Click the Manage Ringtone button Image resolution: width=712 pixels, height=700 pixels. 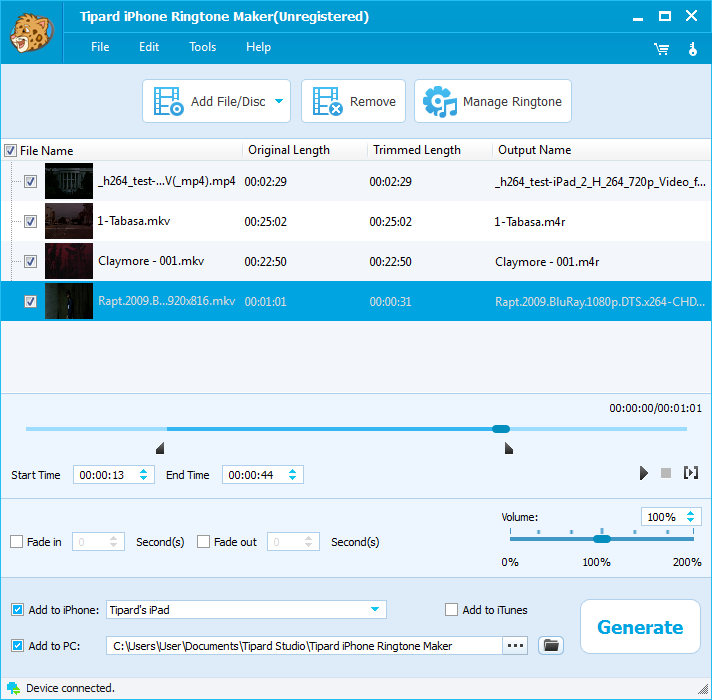(x=493, y=101)
